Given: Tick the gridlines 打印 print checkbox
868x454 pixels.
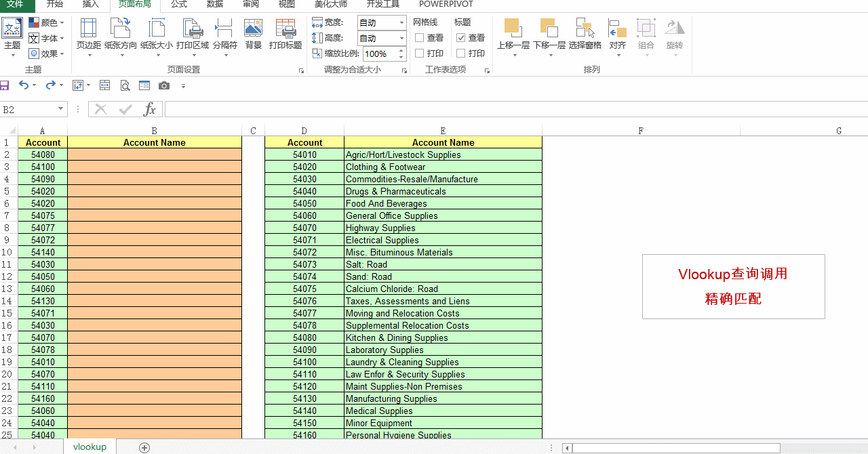Looking at the screenshot, I should point(420,54).
